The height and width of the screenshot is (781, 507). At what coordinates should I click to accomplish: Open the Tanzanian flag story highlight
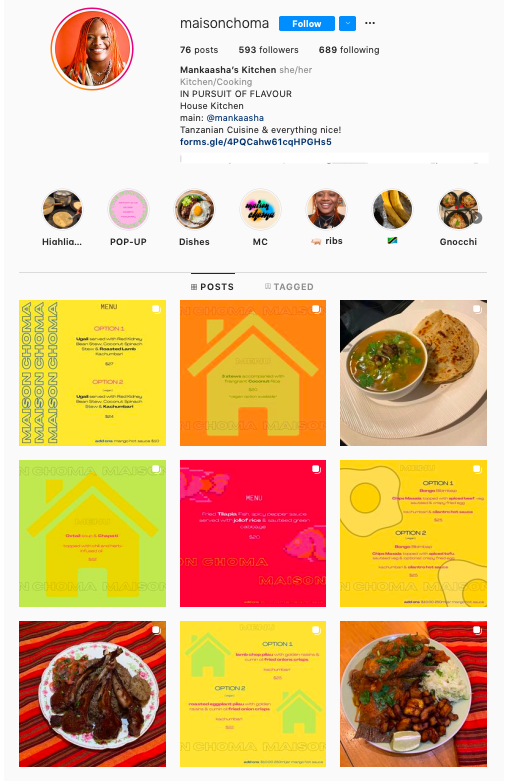(x=392, y=210)
